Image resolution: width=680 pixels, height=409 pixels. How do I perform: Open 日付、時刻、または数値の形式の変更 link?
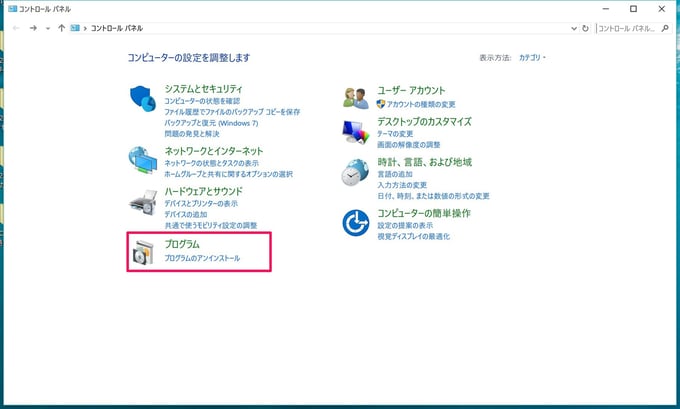tap(433, 196)
